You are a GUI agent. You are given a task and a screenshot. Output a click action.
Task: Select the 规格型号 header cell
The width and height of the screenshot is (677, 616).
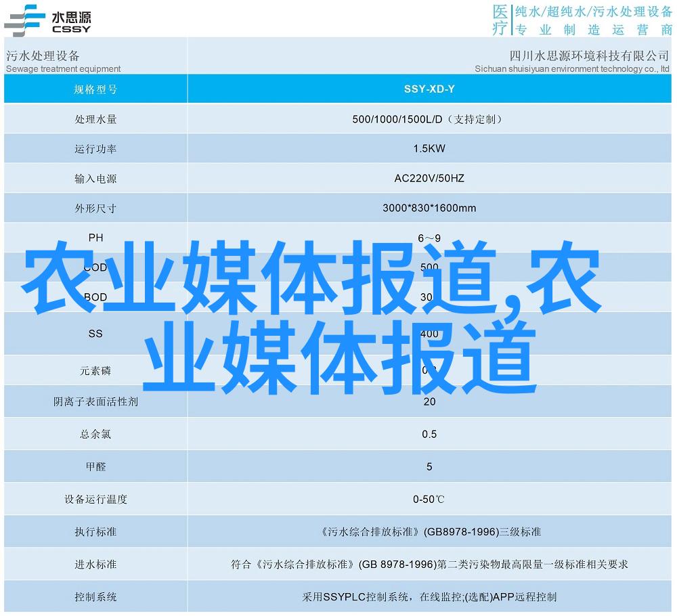tap(95, 89)
